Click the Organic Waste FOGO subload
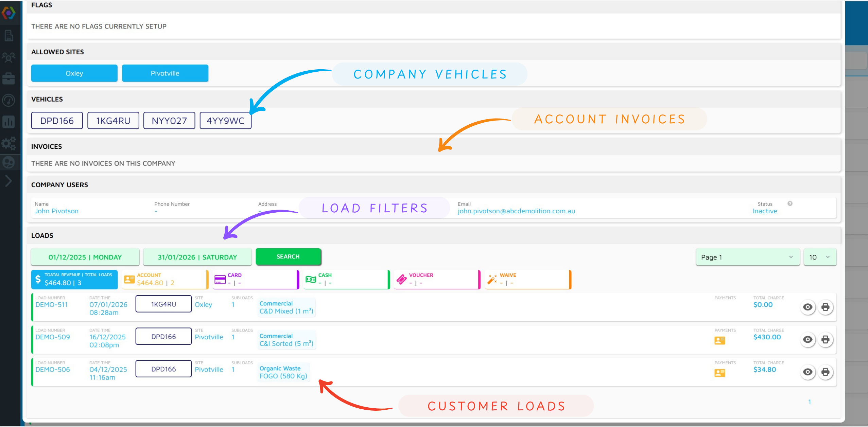The image size is (868, 427). tap(283, 372)
